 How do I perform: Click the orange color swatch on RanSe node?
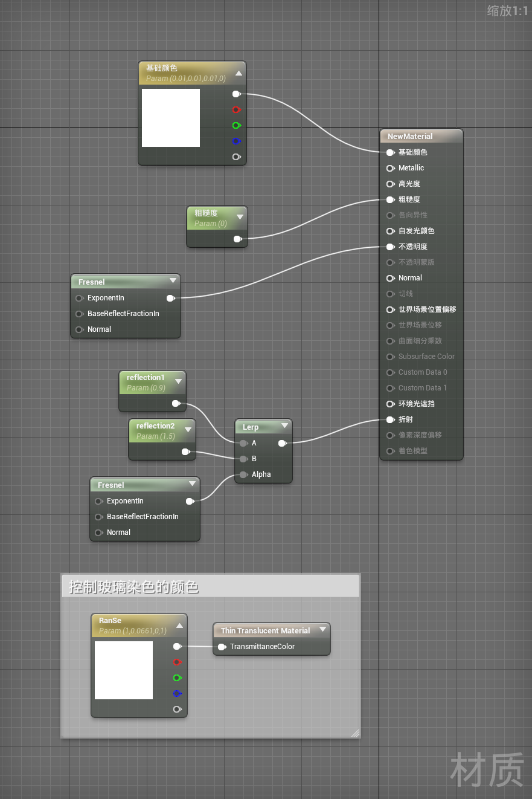123,670
